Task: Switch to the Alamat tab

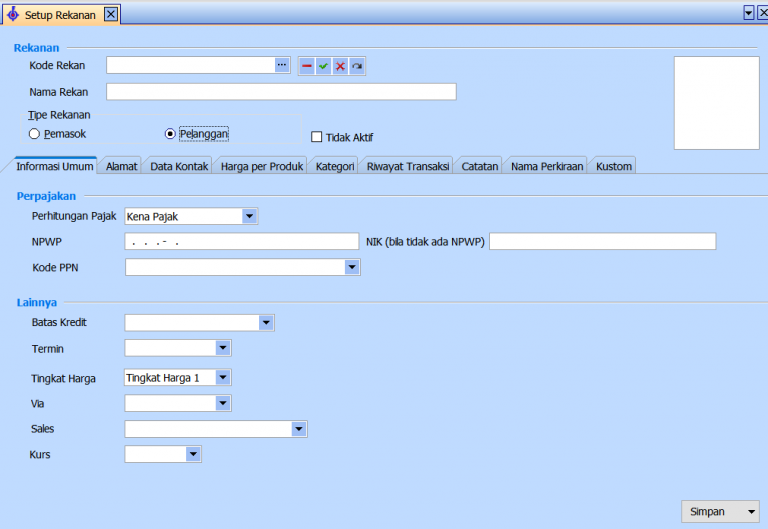Action: pyautogui.click(x=121, y=166)
